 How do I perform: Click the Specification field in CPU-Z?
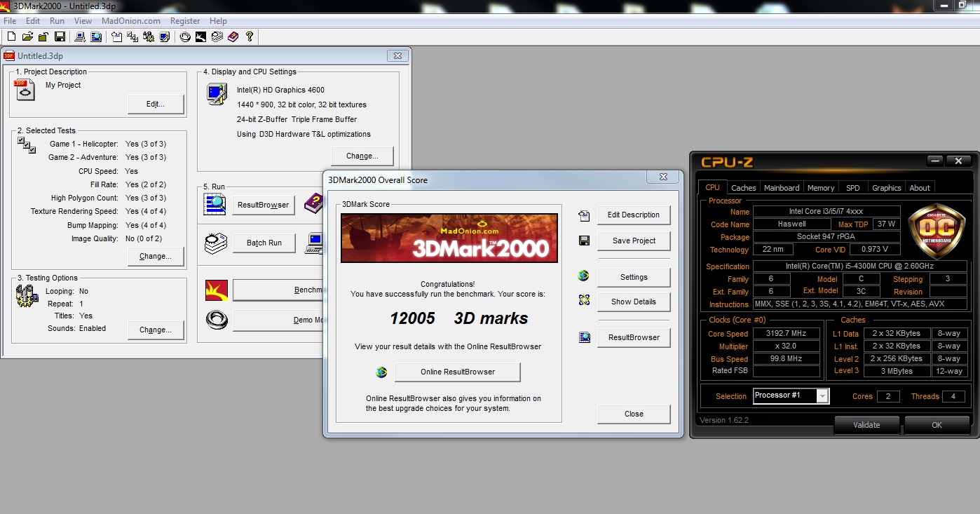[859, 266]
